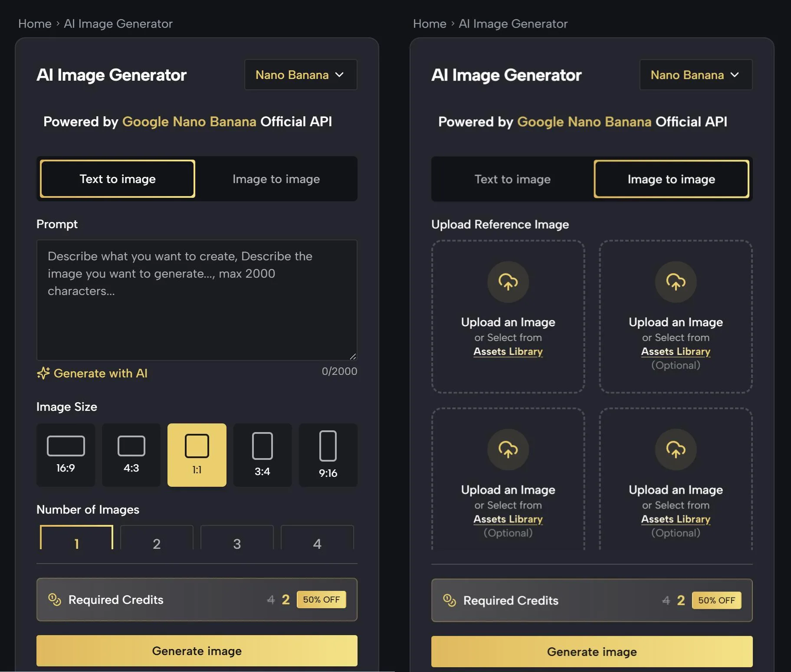The height and width of the screenshot is (672, 791).
Task: Click the credits coin icon in the left panel
Action: click(55, 600)
